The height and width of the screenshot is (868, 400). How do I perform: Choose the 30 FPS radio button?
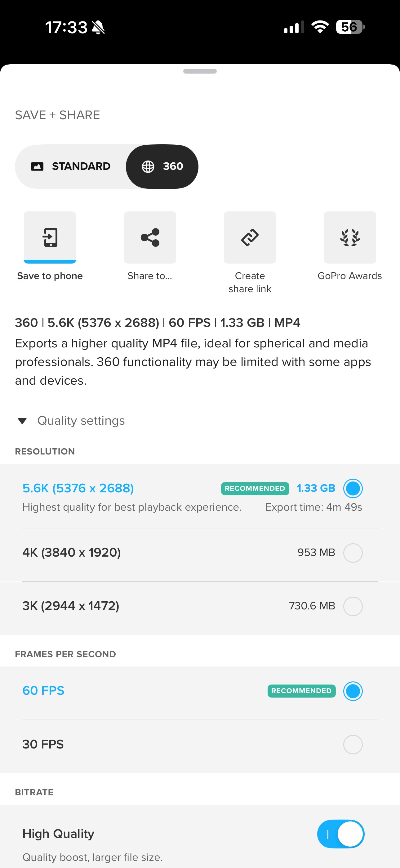353,745
